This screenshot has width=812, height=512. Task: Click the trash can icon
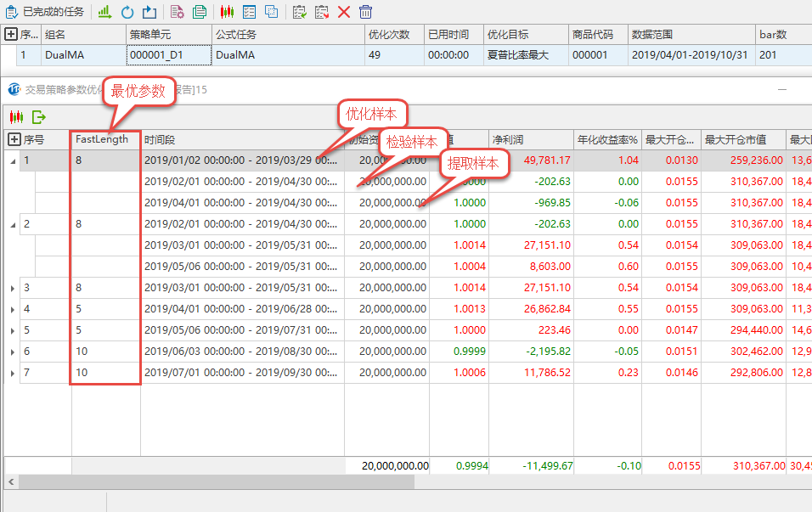[x=365, y=12]
